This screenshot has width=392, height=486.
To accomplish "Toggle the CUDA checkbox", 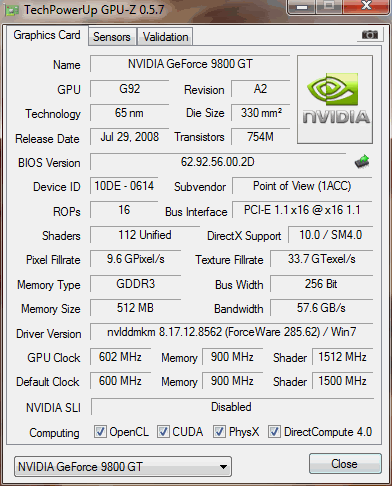I will click(163, 432).
